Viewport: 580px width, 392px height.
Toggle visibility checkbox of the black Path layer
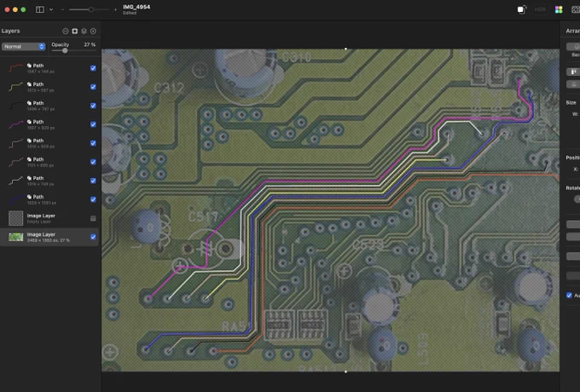point(93,106)
